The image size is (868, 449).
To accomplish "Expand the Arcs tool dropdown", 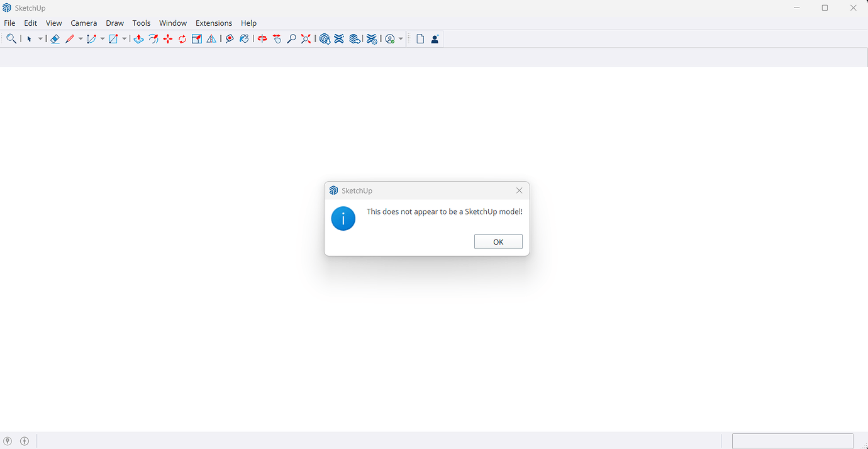I will click(x=102, y=38).
